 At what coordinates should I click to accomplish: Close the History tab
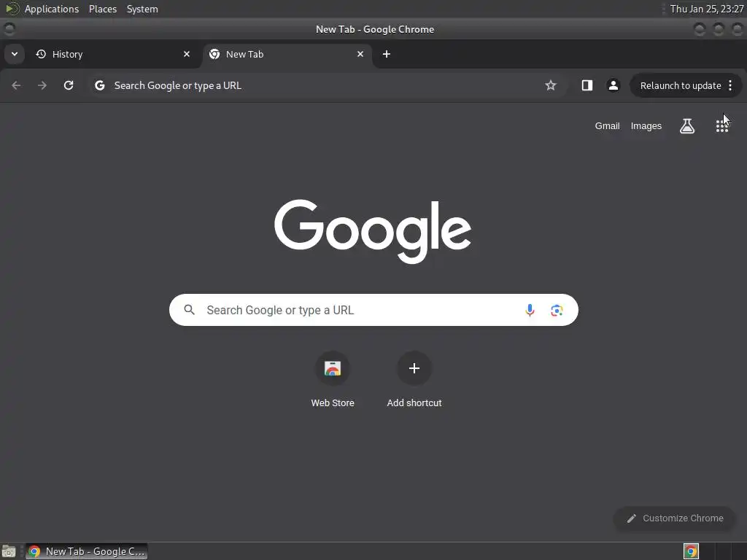coord(187,54)
